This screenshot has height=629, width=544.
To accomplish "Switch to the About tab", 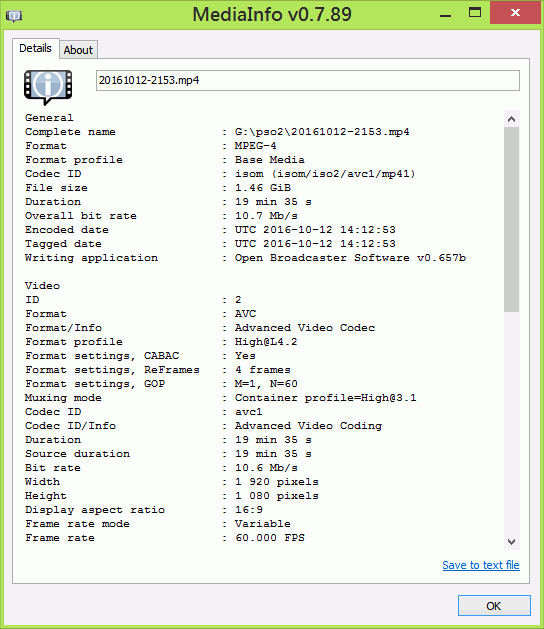I will pos(78,50).
